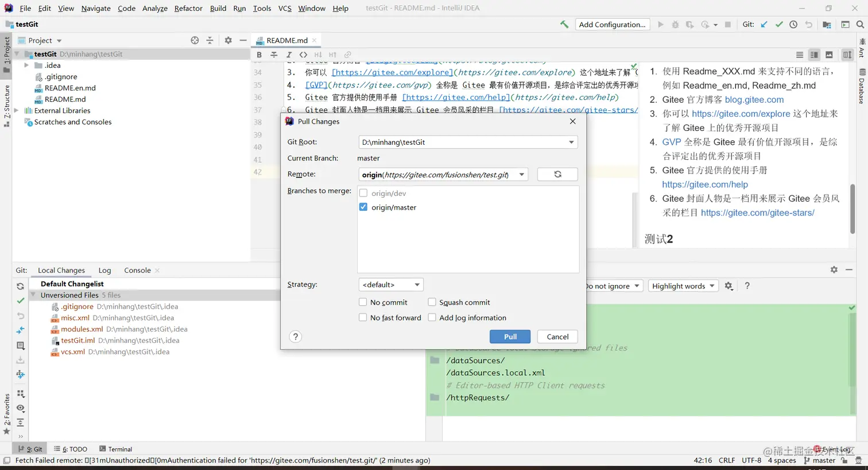Open the Strategy default dropdown
The width and height of the screenshot is (868, 470).
click(x=391, y=284)
